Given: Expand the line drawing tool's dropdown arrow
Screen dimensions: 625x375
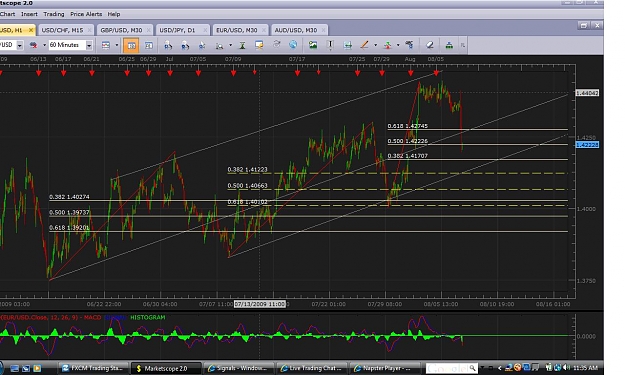Looking at the screenshot, I should pyautogui.click(x=375, y=45).
